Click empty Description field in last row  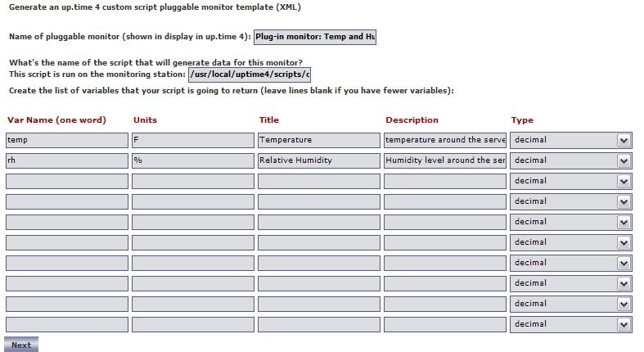pyautogui.click(x=444, y=324)
